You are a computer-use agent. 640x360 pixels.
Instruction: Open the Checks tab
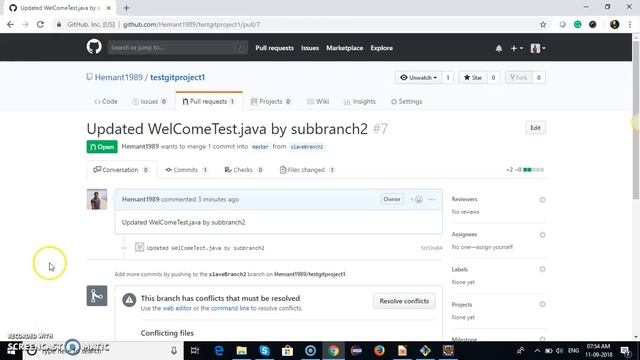243,170
